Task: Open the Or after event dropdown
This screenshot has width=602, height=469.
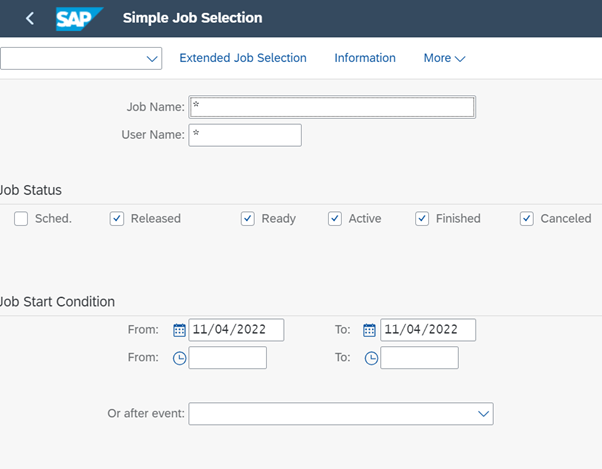Action: pos(484,413)
